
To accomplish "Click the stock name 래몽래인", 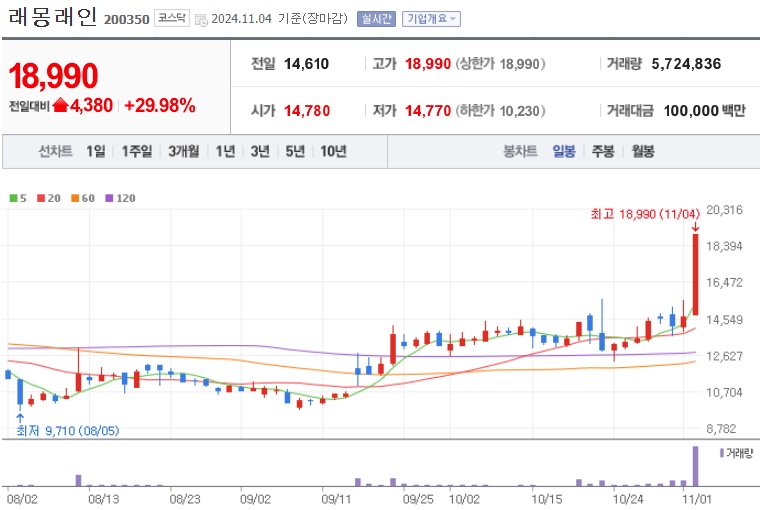I will click(x=53, y=17).
